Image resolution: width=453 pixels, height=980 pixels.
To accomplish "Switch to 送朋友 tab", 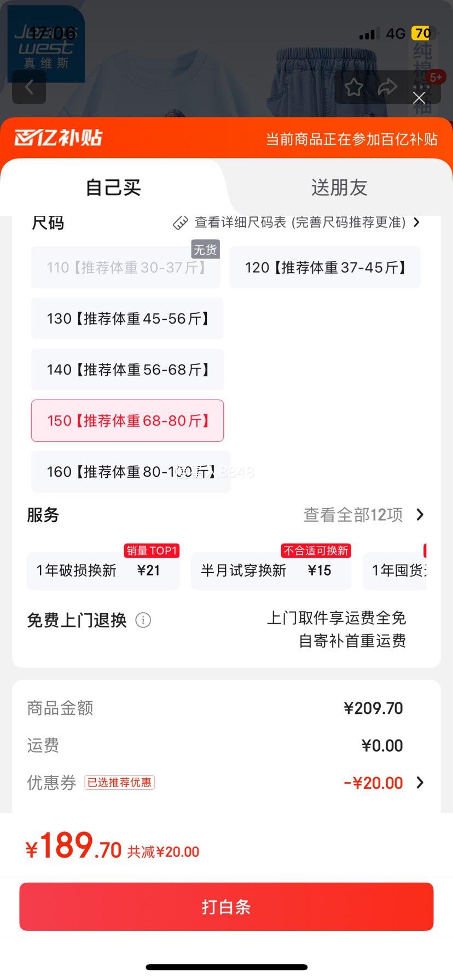I will pyautogui.click(x=339, y=187).
